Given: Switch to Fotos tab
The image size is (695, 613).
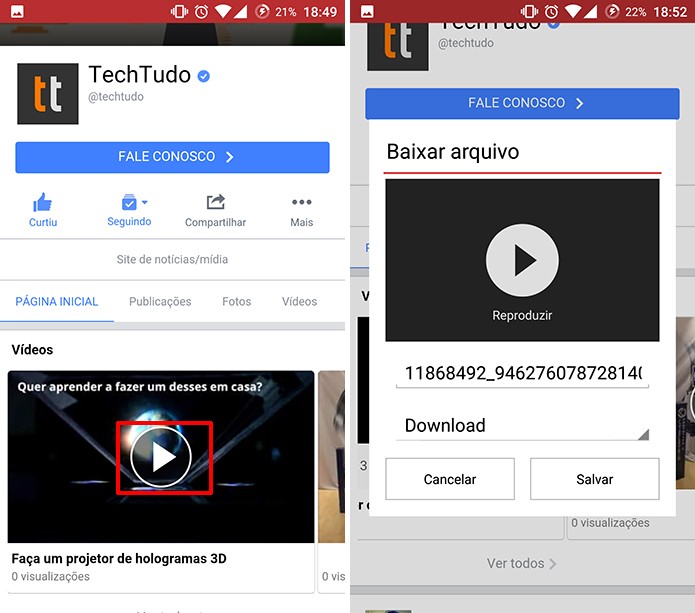Looking at the screenshot, I should (236, 301).
